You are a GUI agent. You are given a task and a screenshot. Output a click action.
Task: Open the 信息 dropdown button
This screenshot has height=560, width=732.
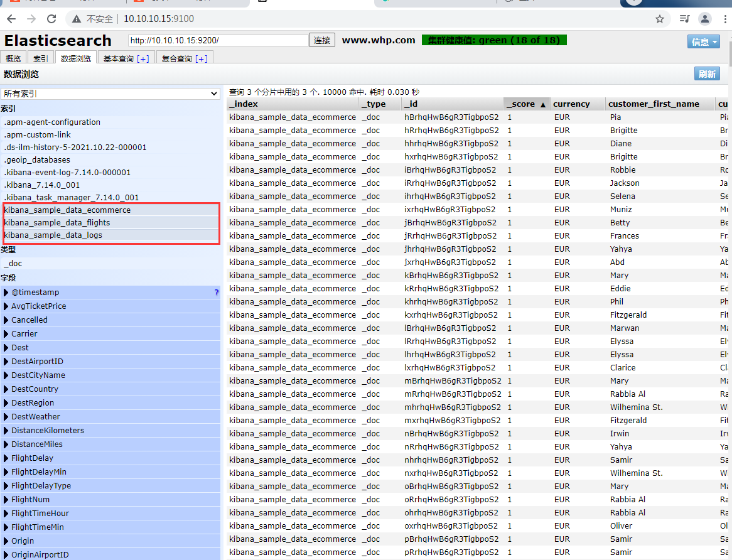[704, 41]
